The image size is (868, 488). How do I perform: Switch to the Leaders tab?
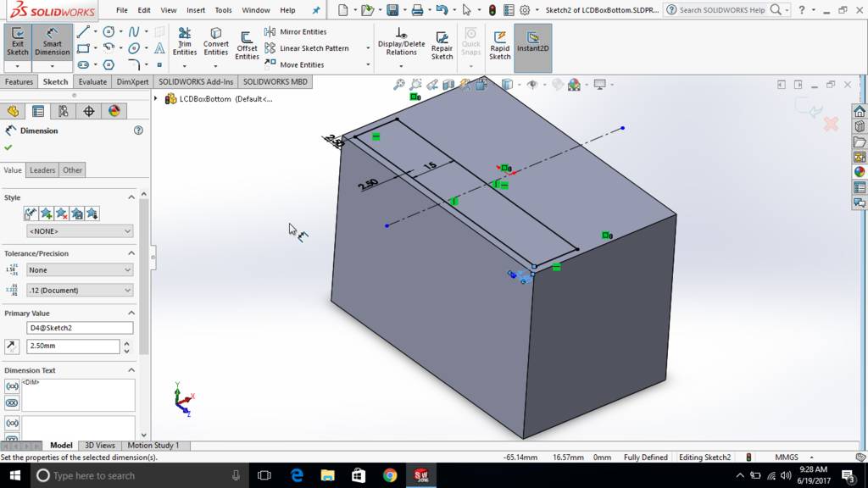point(42,169)
